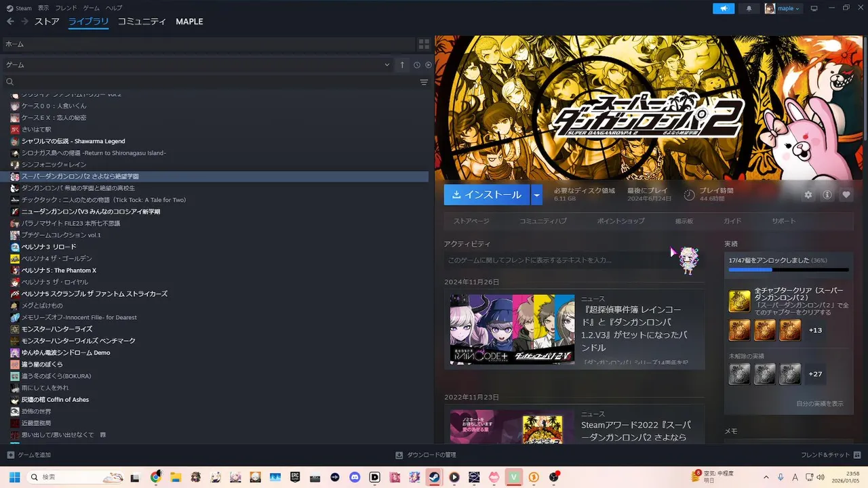Open the Windows Start menu
This screenshot has width=868, height=488.
pos(14,477)
